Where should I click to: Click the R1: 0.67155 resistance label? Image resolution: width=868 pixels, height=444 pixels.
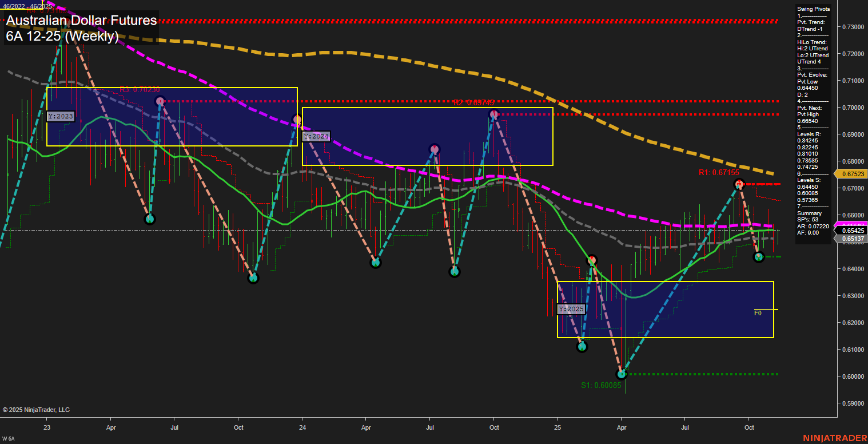click(x=719, y=172)
